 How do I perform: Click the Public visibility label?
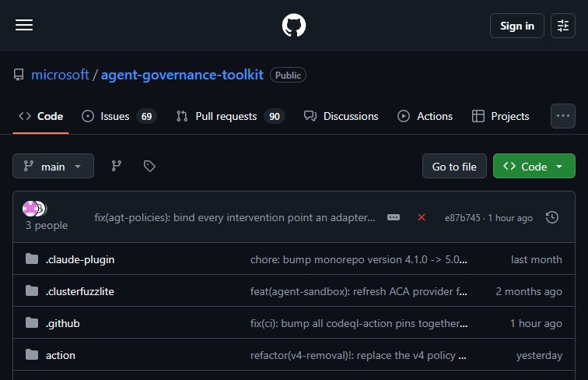tap(288, 75)
